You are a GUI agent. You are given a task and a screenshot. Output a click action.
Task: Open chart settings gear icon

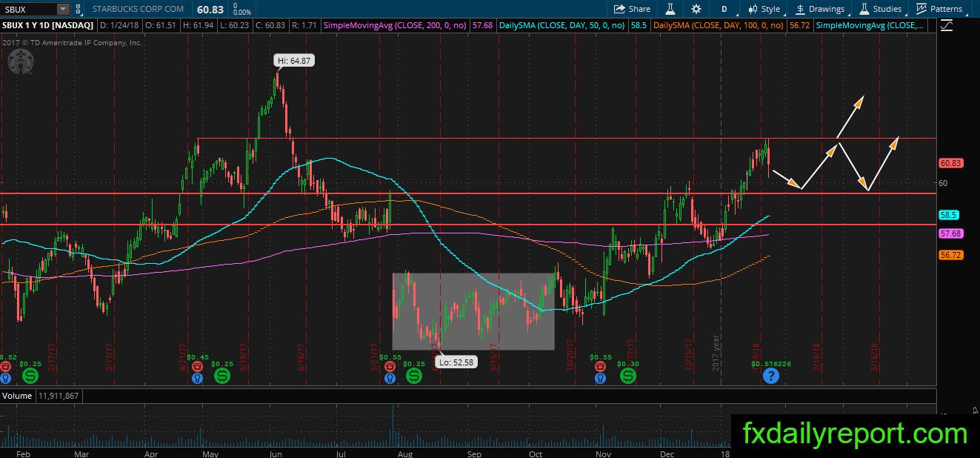pyautogui.click(x=696, y=9)
